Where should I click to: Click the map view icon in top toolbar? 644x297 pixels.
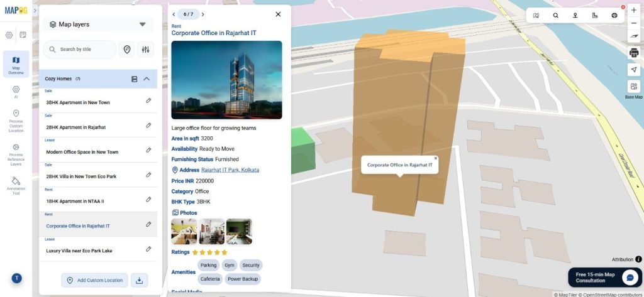(536, 15)
